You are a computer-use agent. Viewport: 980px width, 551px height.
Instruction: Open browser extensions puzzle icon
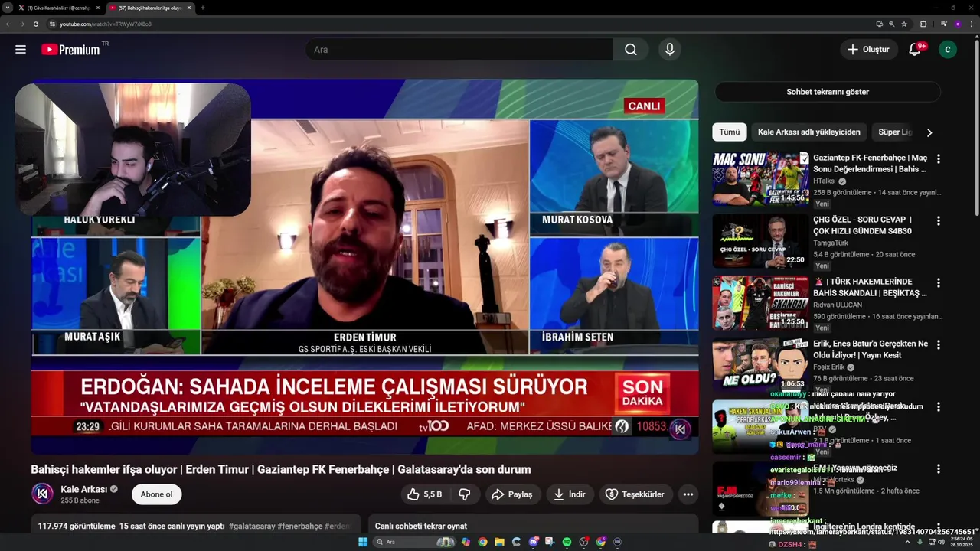[923, 24]
